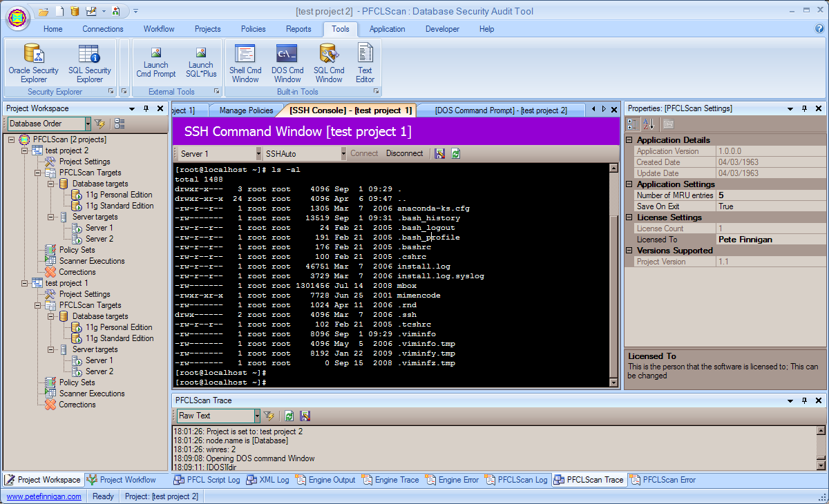Open the Security Explorer group dialog launcher

(110, 92)
